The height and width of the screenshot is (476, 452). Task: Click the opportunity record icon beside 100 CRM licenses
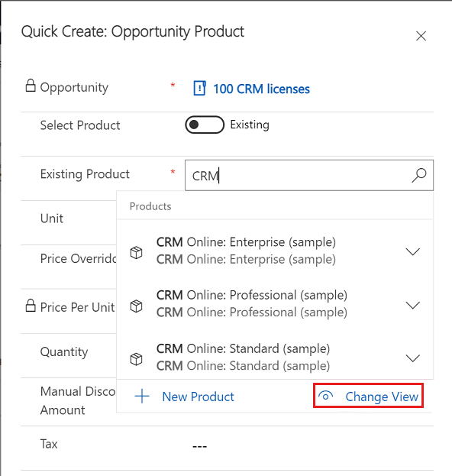(199, 89)
